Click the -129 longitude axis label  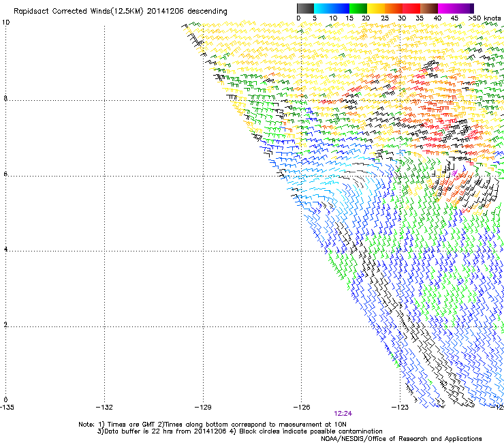pos(203,408)
